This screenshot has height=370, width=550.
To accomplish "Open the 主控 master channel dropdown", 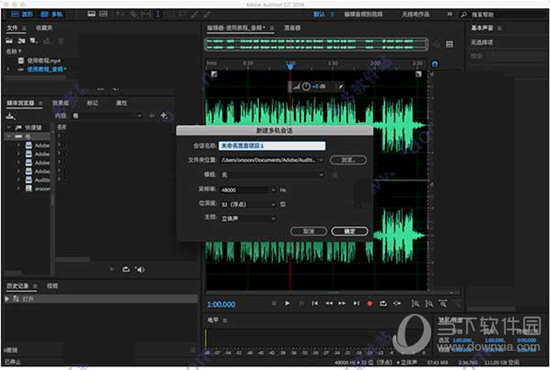I will 248,218.
